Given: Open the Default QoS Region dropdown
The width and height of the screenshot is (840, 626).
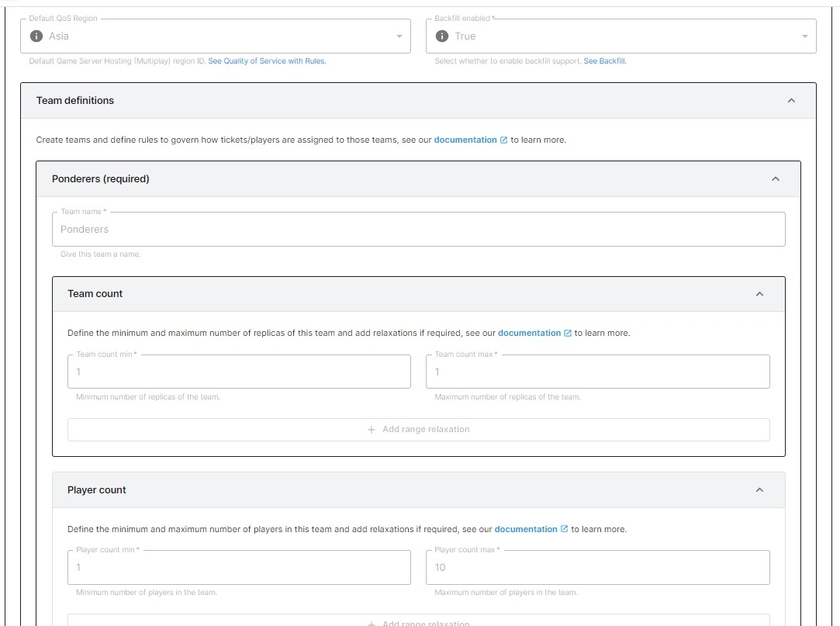Looking at the screenshot, I should 398,36.
